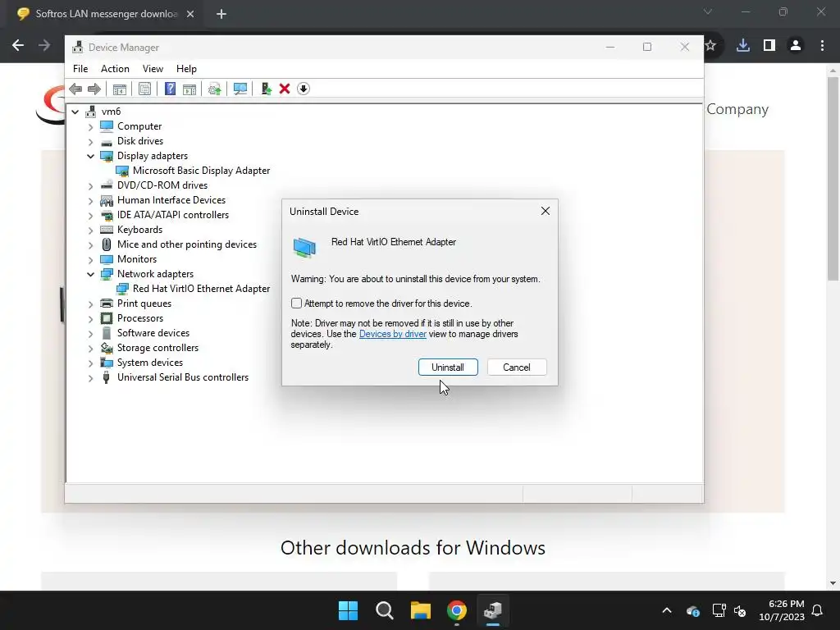The width and height of the screenshot is (840, 630).
Task: Collapse the Display adapters category
Action: (90, 157)
